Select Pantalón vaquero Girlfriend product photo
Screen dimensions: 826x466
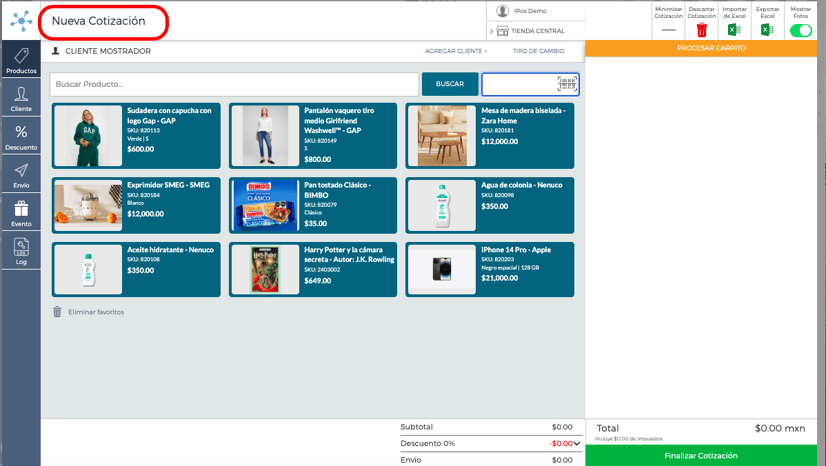(265, 136)
